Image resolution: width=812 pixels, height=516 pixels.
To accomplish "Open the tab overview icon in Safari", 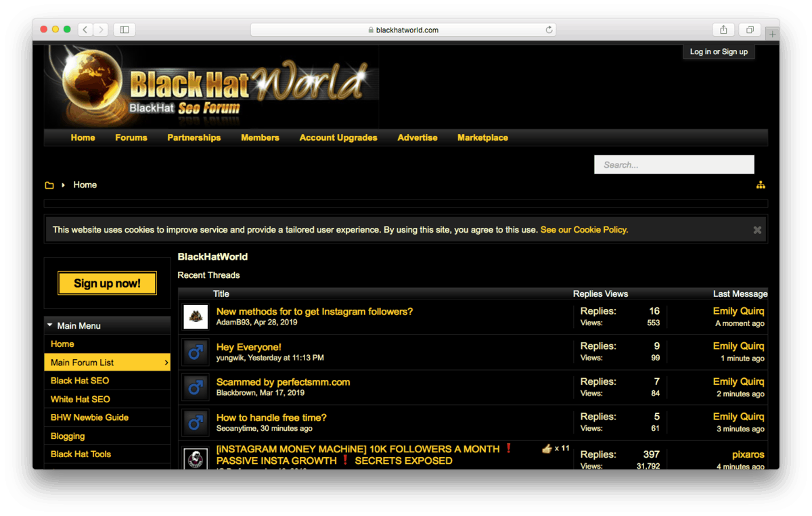I will pyautogui.click(x=749, y=29).
